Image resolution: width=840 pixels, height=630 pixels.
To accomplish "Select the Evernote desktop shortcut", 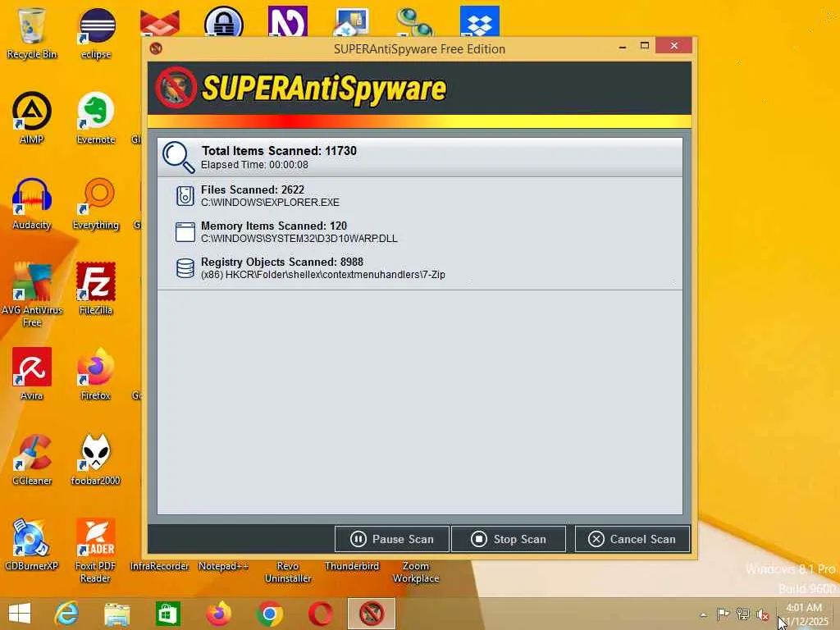I will [97, 118].
